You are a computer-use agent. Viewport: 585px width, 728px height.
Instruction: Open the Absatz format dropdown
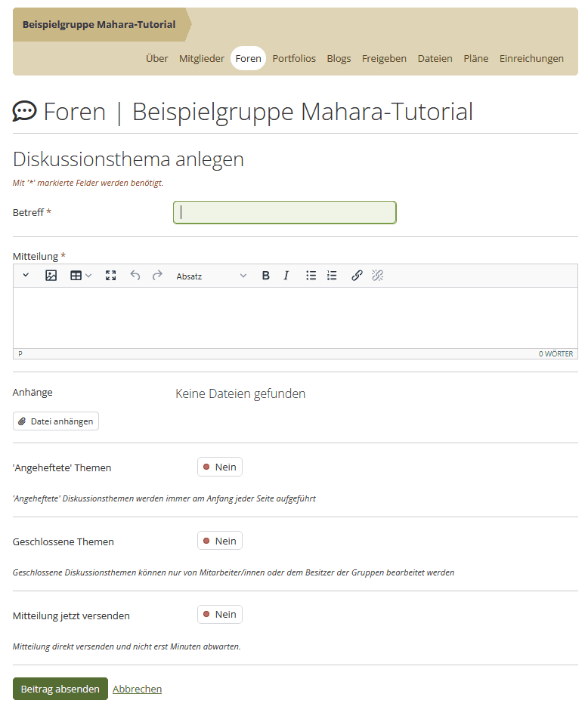tap(211, 276)
